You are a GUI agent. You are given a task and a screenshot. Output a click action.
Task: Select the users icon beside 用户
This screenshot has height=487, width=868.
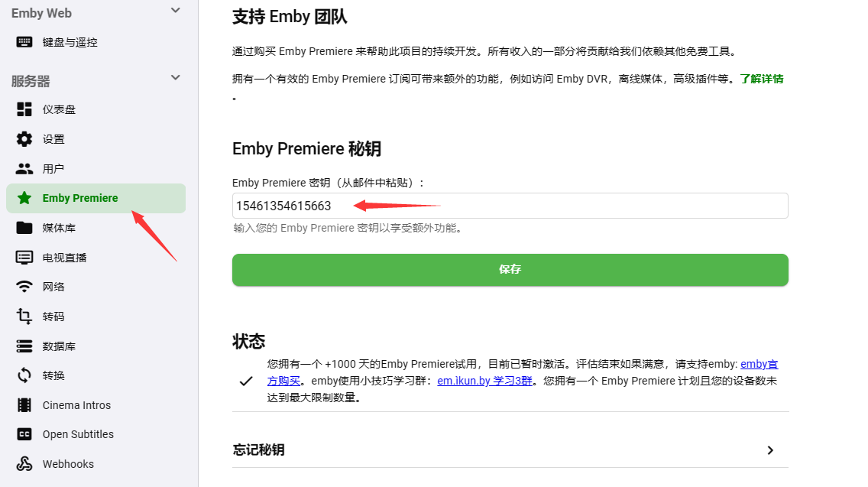[x=24, y=168]
